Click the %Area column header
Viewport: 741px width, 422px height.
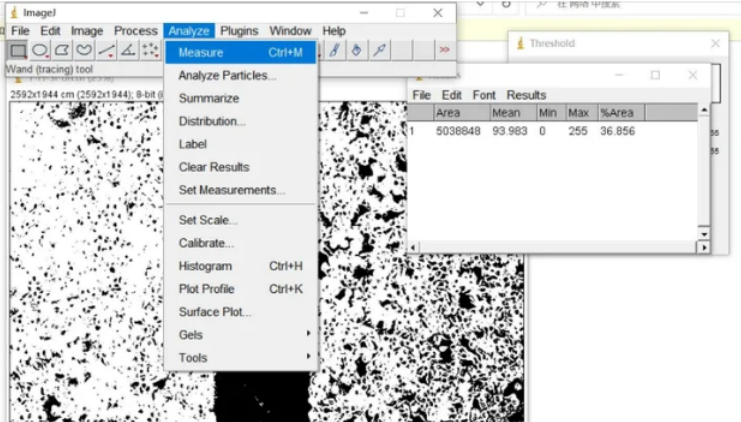[612, 113]
